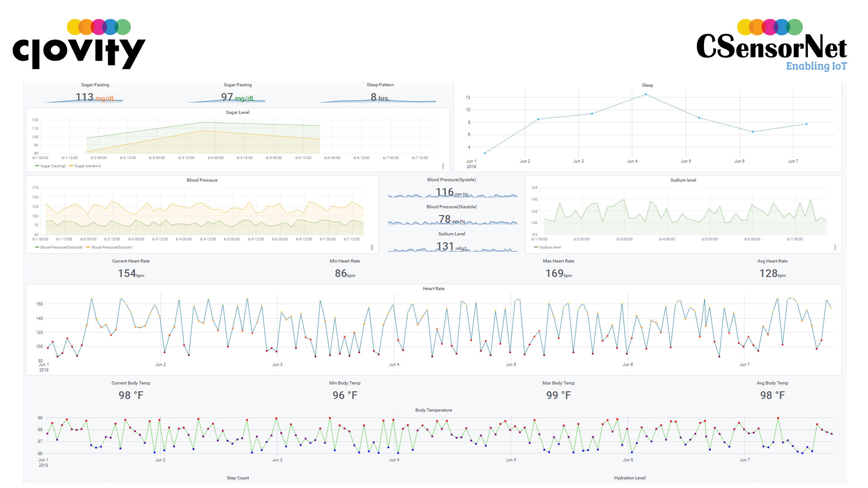Click the Jun 7 label on the Sleep chart
Image resolution: width=868 pixels, height=488 pixels.
[793, 161]
